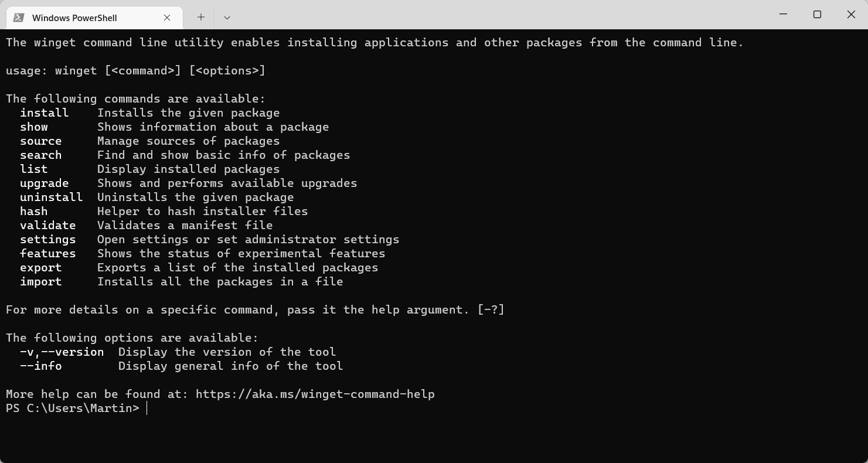
Task: Open the aka.ms/winget-command-help link
Action: (x=315, y=394)
